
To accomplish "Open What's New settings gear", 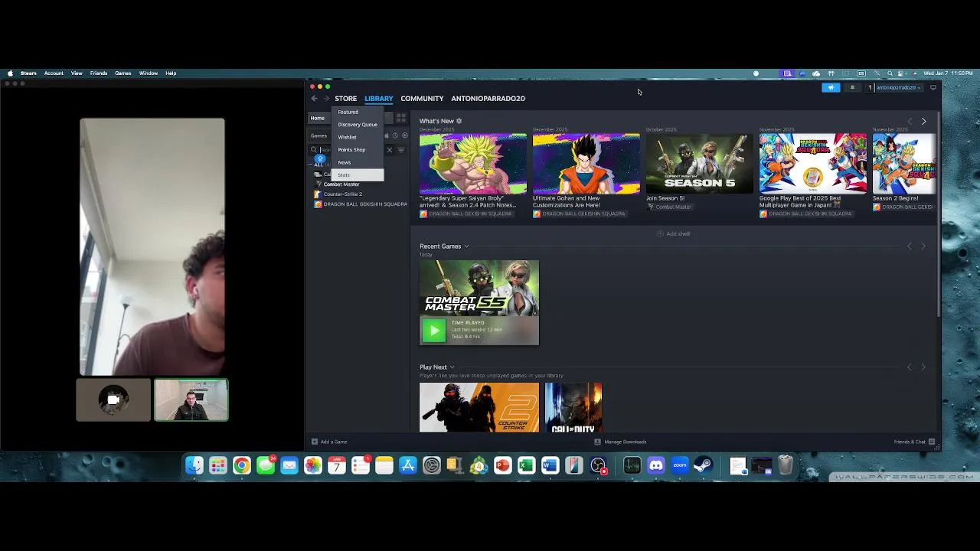I will (459, 121).
